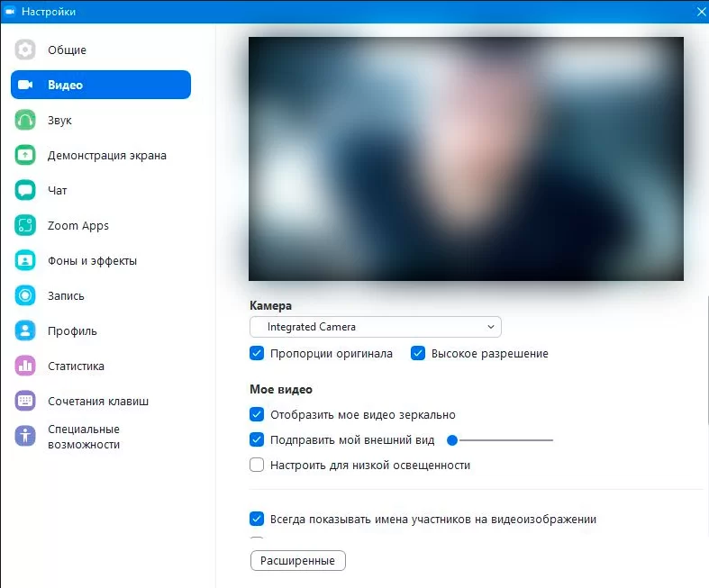Open the Общие settings section
This screenshot has height=588, width=709.
pyautogui.click(x=101, y=50)
